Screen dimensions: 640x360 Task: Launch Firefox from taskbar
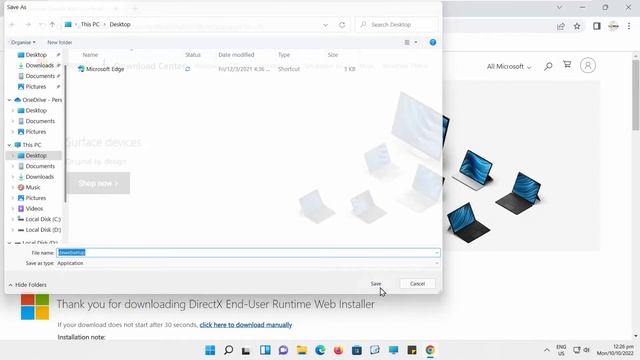[338, 350]
